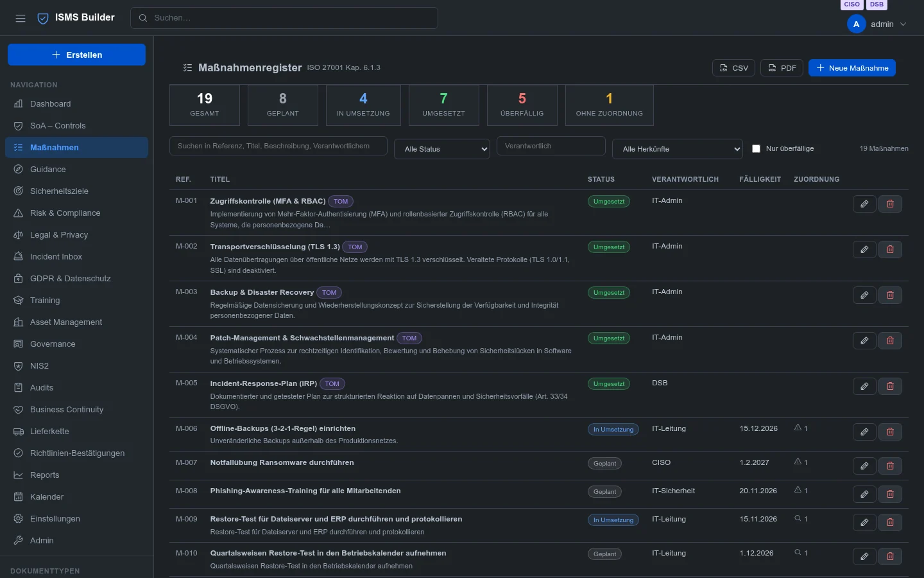This screenshot has height=578, width=924.
Task: Delete measure M-005 Incident-Response-Plan trash icon
Action: click(x=890, y=387)
